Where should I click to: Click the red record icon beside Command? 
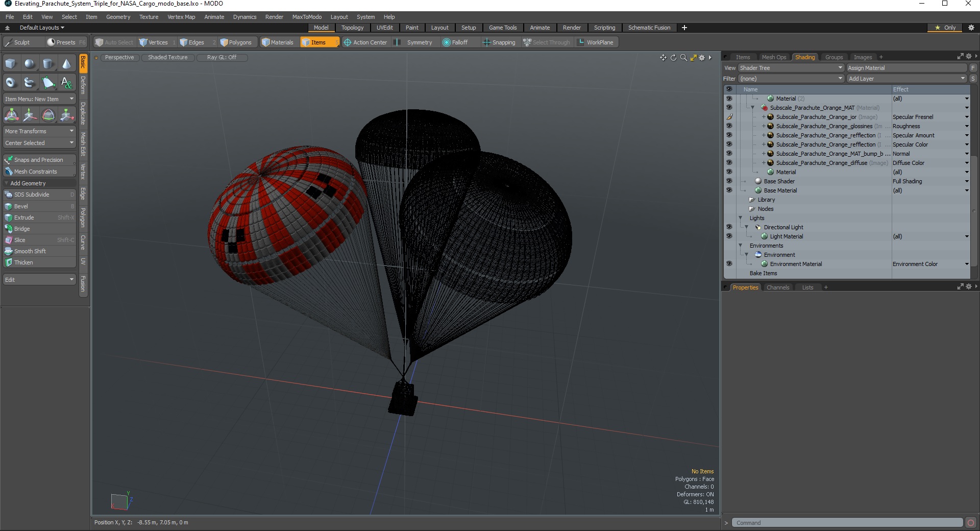tap(971, 522)
